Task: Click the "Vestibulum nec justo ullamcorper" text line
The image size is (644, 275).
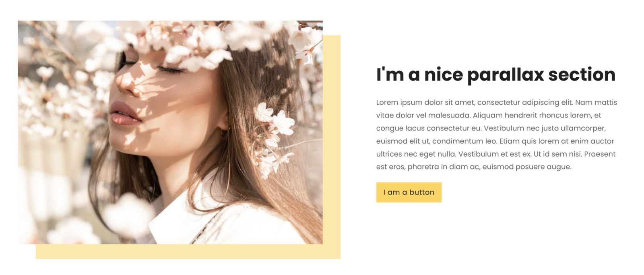Action: 545,128
